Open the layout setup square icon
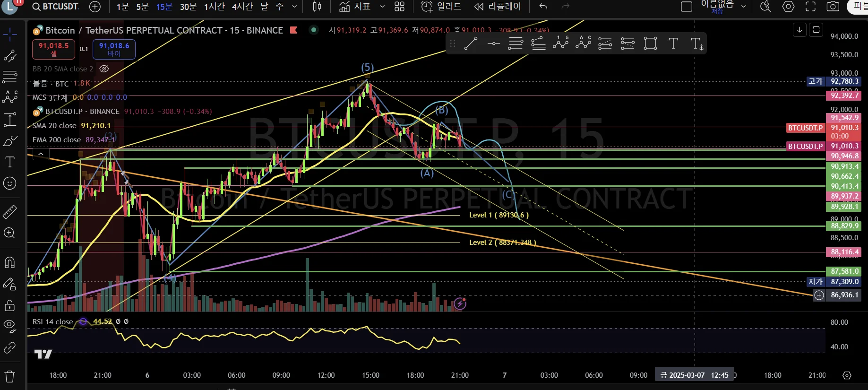868x390 pixels. pos(687,7)
